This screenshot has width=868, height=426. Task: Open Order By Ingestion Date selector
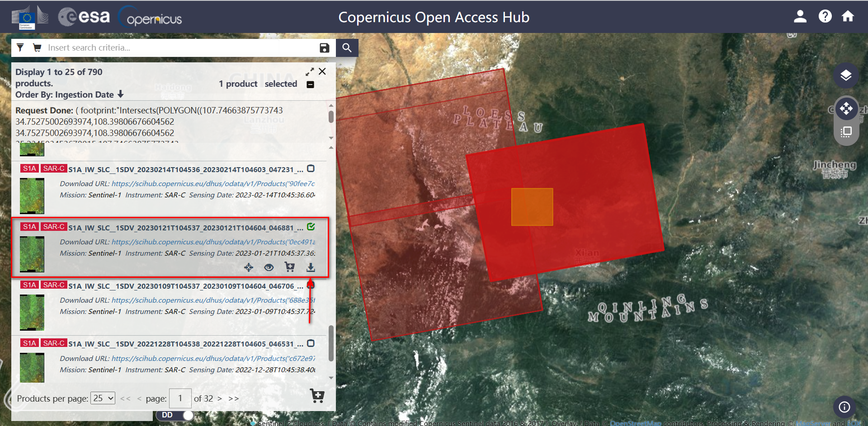click(65, 94)
